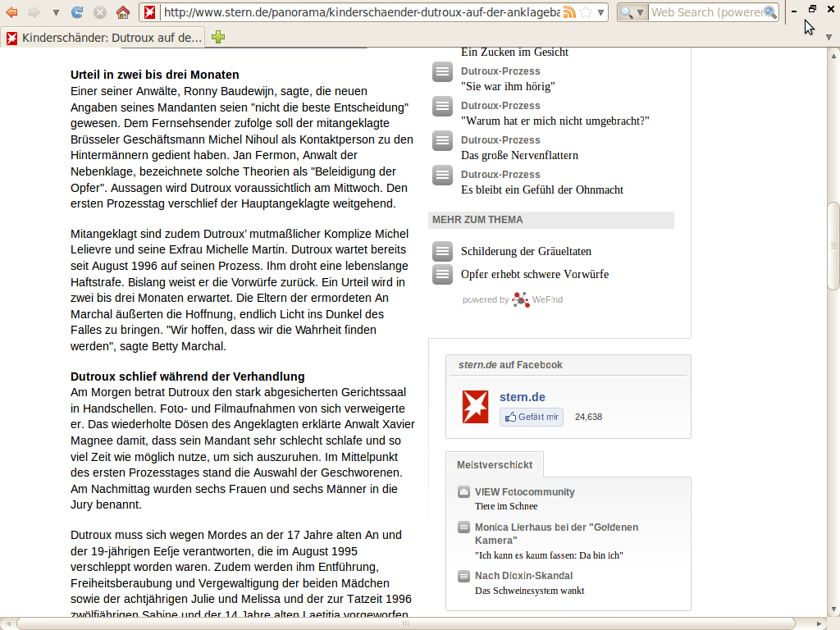Click the 'stern.de auf Facebook' header
This screenshot has width=840, height=630.
[x=510, y=365]
